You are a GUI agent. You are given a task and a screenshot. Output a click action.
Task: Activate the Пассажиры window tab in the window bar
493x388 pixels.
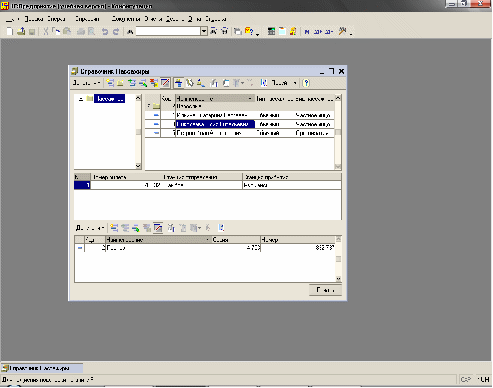(x=42, y=368)
